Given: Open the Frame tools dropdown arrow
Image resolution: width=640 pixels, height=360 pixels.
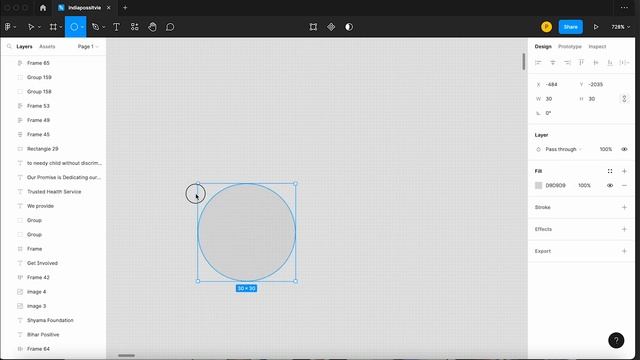Looking at the screenshot, I should click(61, 27).
